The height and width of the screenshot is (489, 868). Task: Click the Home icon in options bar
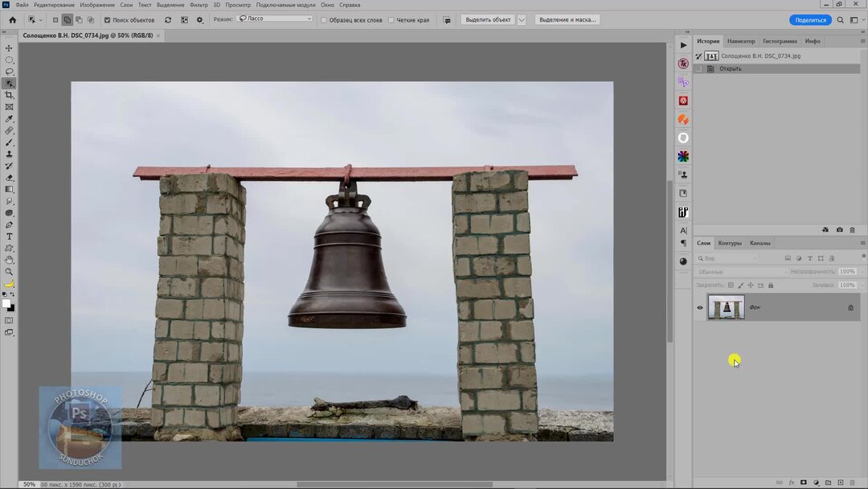(x=12, y=20)
